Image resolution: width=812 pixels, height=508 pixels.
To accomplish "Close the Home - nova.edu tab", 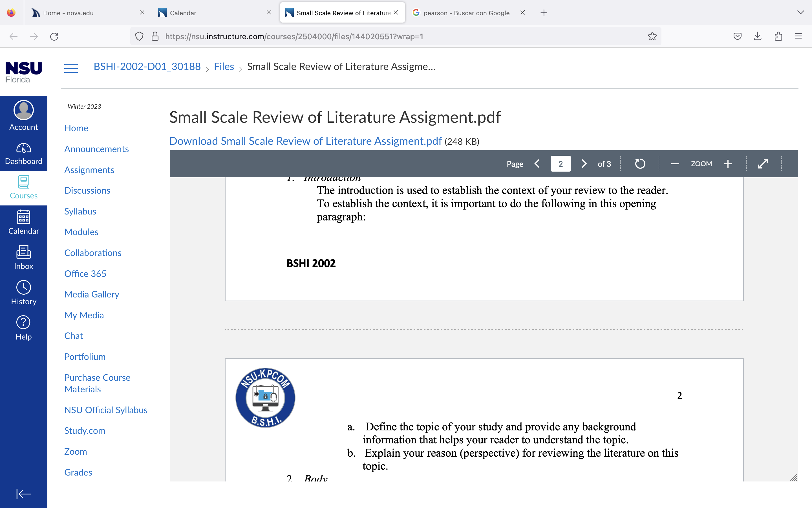I will click(x=142, y=12).
